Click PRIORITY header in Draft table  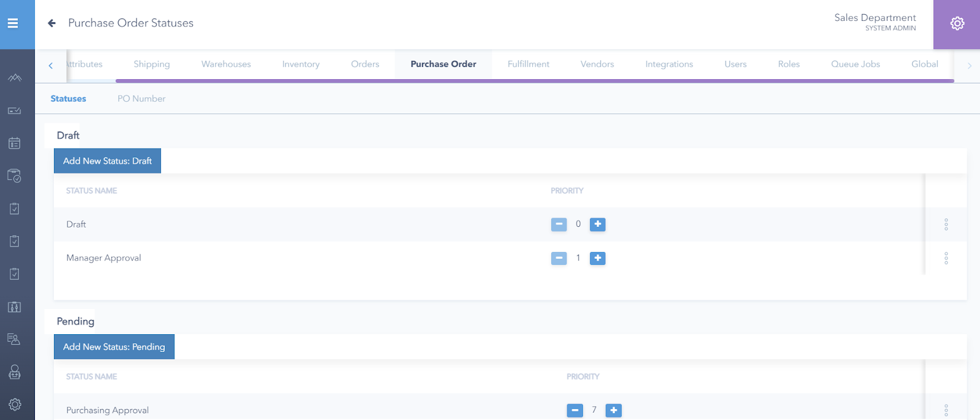(x=567, y=191)
